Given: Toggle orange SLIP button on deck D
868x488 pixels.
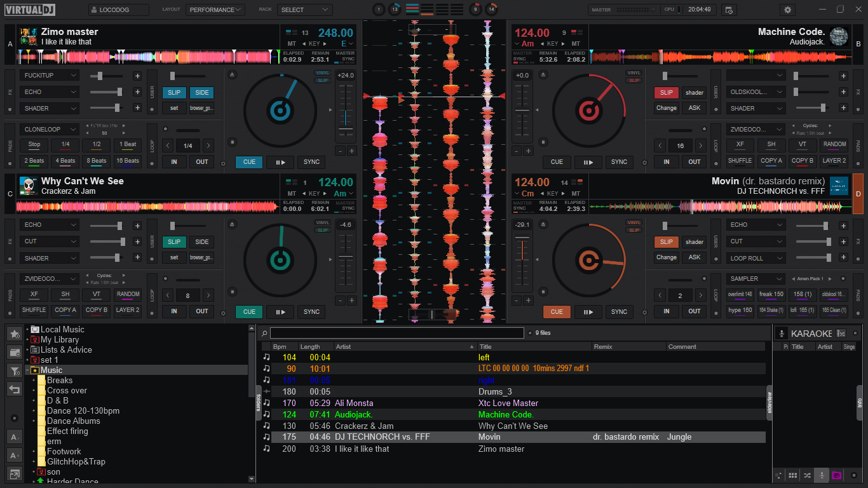Looking at the screenshot, I should click(667, 241).
